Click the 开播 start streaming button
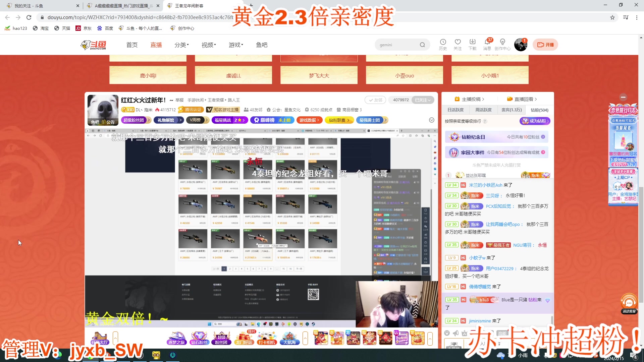Image resolution: width=644 pixels, height=362 pixels. coord(545,45)
